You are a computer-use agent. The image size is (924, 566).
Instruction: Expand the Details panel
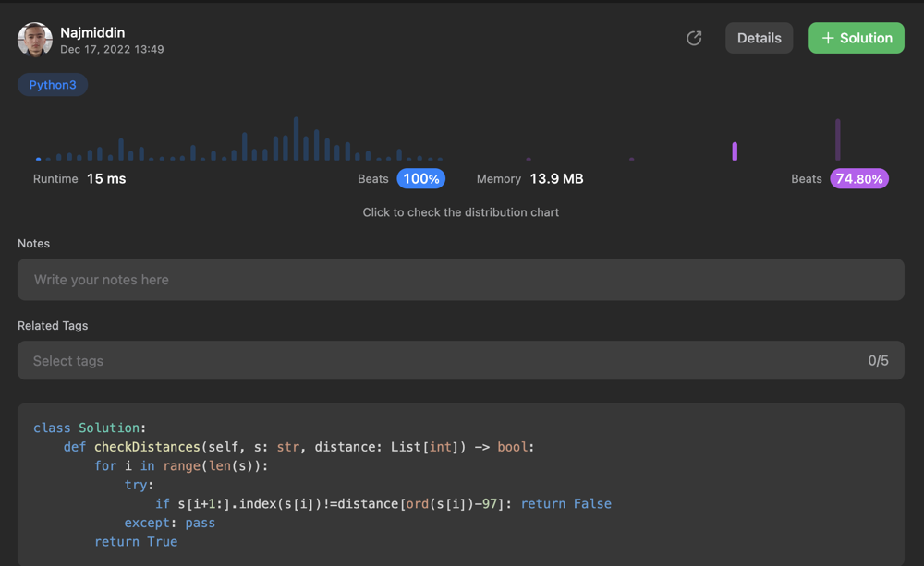click(x=759, y=38)
